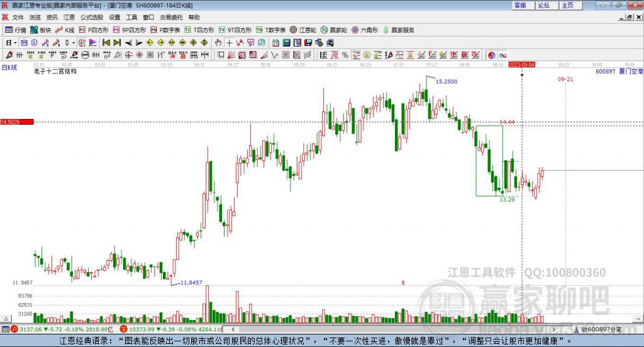Click the 11.8457 low price label
Image resolution: width=644 pixels, height=347 pixels.
point(191,283)
